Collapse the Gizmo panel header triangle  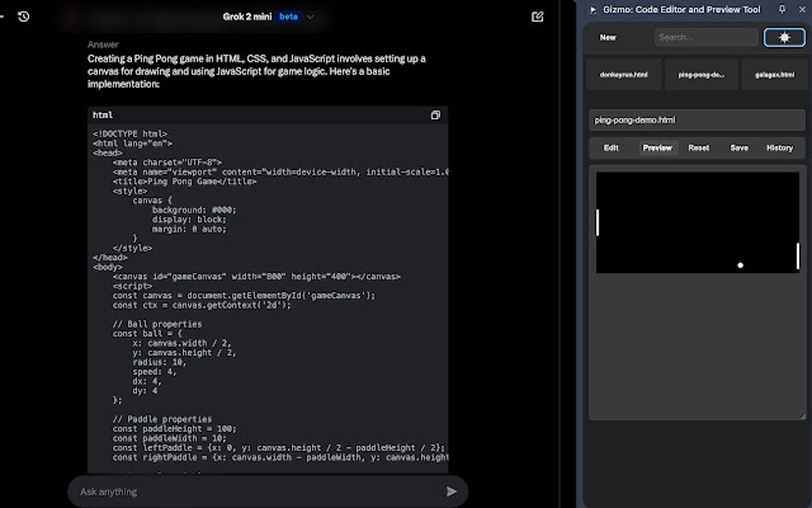592,10
